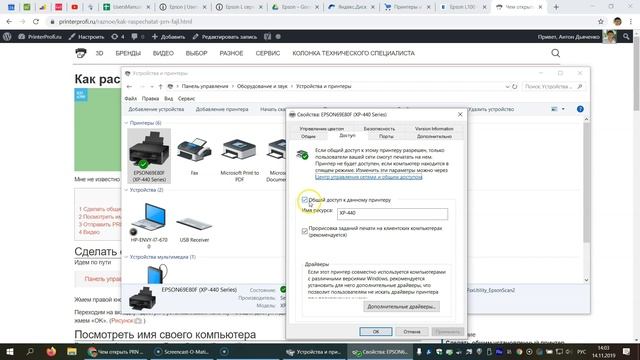Open the БРЕНДЫ site menu item
640x360 pixels.
tap(128, 53)
